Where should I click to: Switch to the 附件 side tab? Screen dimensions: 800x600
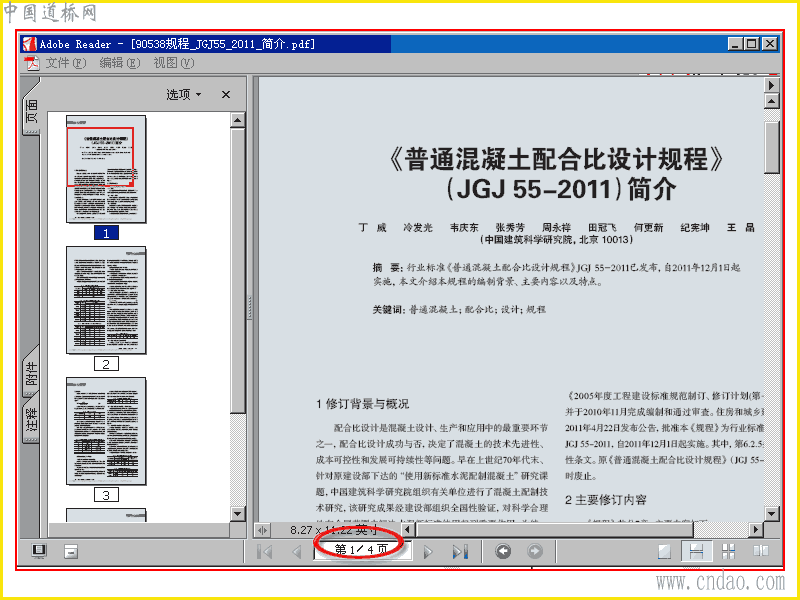pyautogui.click(x=31, y=371)
